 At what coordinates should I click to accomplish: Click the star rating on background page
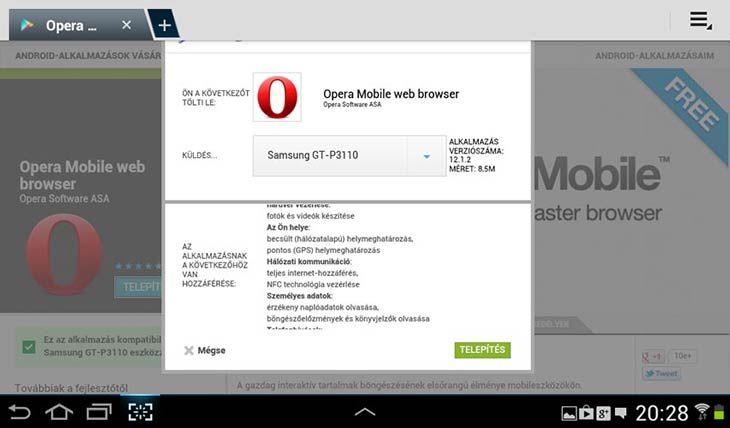coord(138,266)
